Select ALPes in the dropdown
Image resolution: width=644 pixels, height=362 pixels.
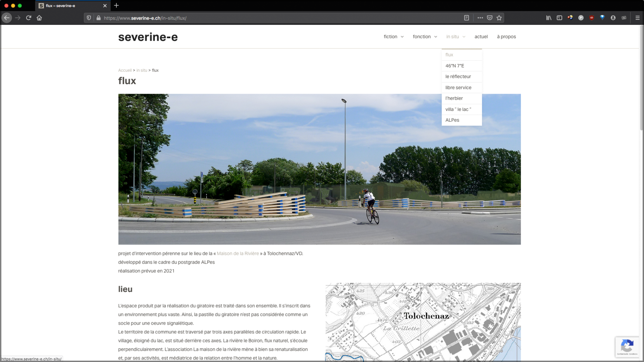point(461,120)
